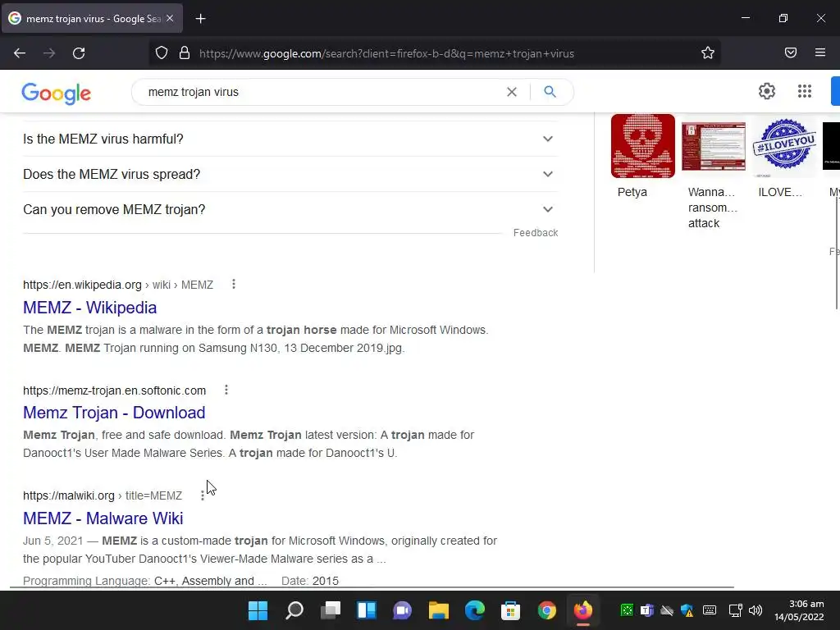840x630 pixels.
Task: Open File Explorer from the taskbar
Action: click(x=438, y=610)
